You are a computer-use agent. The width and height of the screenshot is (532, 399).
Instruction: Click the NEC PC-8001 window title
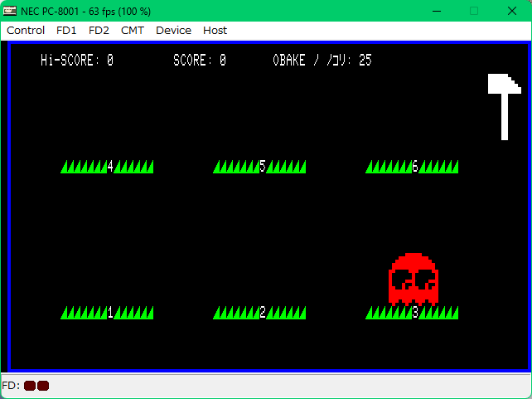click(x=85, y=12)
